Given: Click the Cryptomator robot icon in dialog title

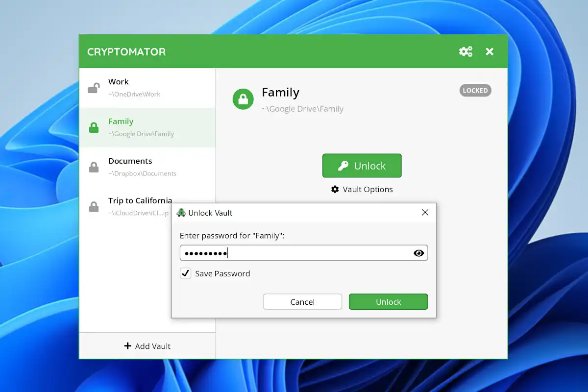Looking at the screenshot, I should tap(181, 213).
